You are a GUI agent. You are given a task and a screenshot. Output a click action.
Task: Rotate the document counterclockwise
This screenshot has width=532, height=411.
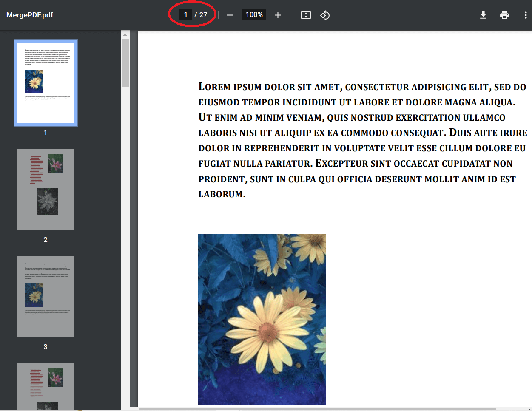click(325, 15)
